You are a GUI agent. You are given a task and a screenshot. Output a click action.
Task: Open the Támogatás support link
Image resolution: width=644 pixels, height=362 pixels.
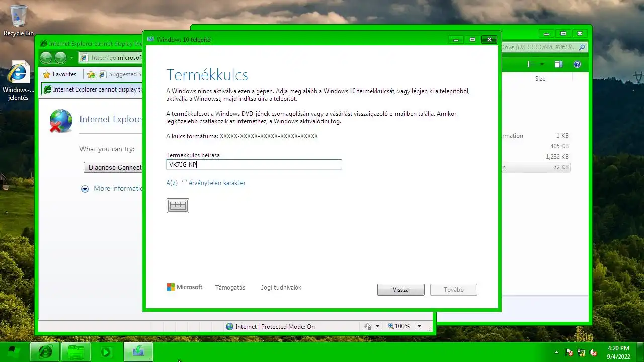230,288
